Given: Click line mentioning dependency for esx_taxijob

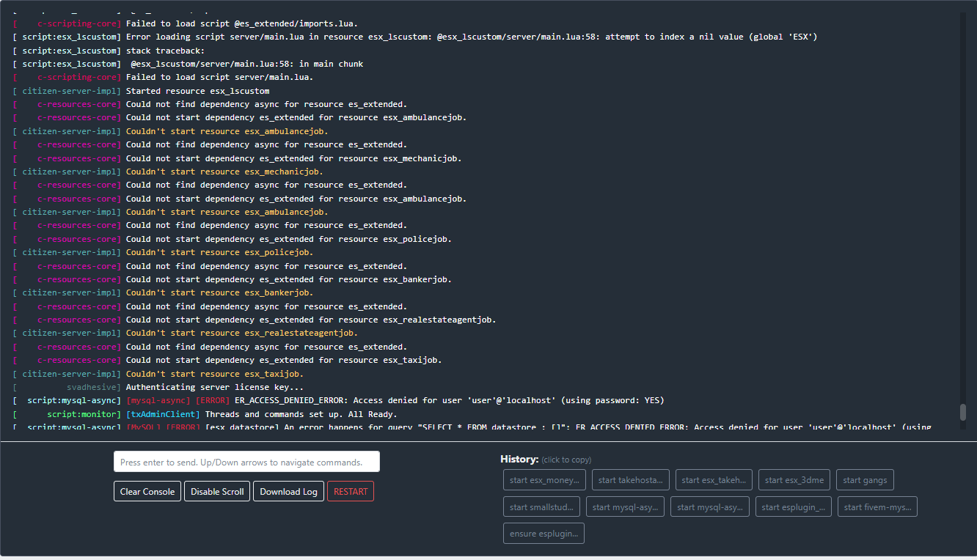Looking at the screenshot, I should 284,360.
